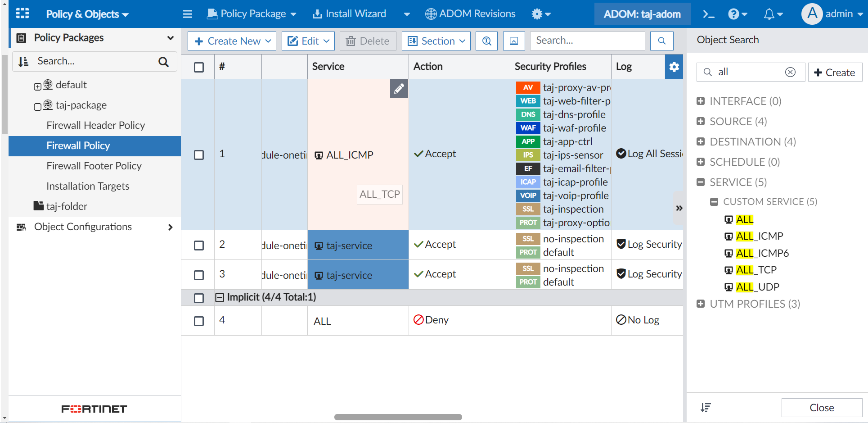This screenshot has width=868, height=423.
Task: Select Firewall Header Policy
Action: (x=95, y=125)
